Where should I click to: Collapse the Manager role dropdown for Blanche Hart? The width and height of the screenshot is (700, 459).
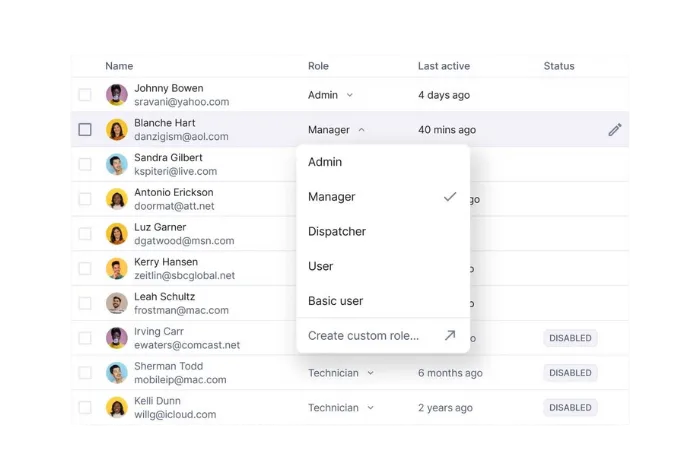tap(337, 130)
